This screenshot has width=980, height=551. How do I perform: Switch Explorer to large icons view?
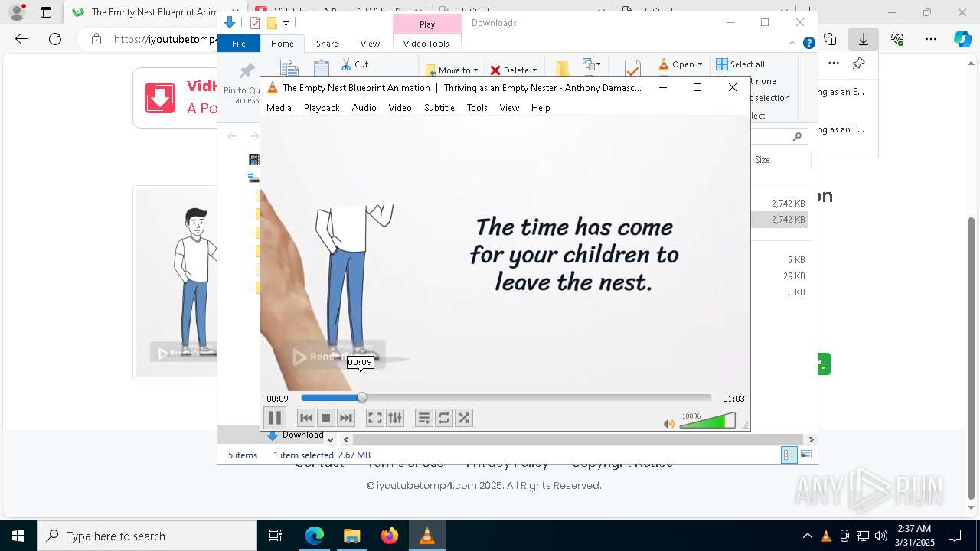click(x=806, y=455)
